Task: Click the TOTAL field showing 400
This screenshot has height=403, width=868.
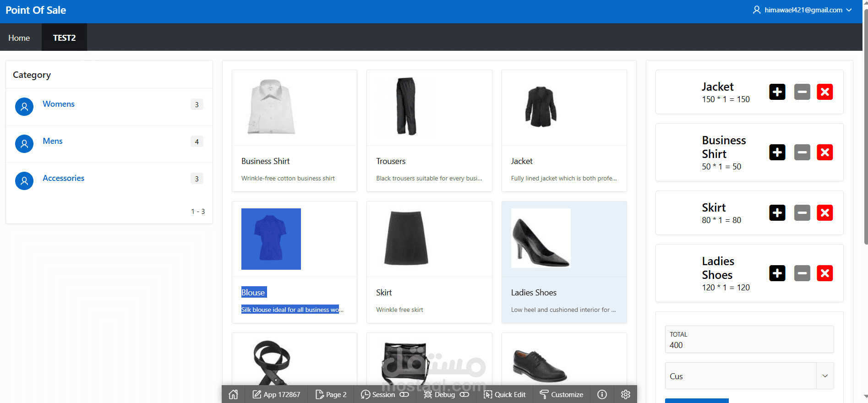Action: (x=749, y=339)
